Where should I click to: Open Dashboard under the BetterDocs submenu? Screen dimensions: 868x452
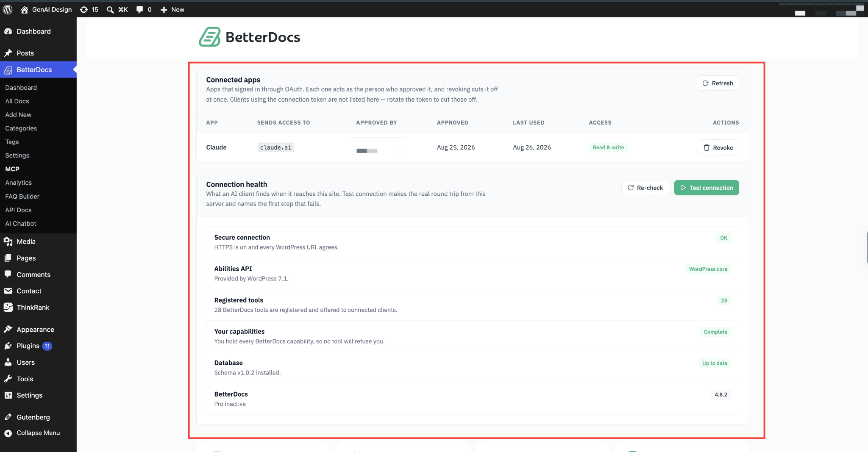point(21,88)
